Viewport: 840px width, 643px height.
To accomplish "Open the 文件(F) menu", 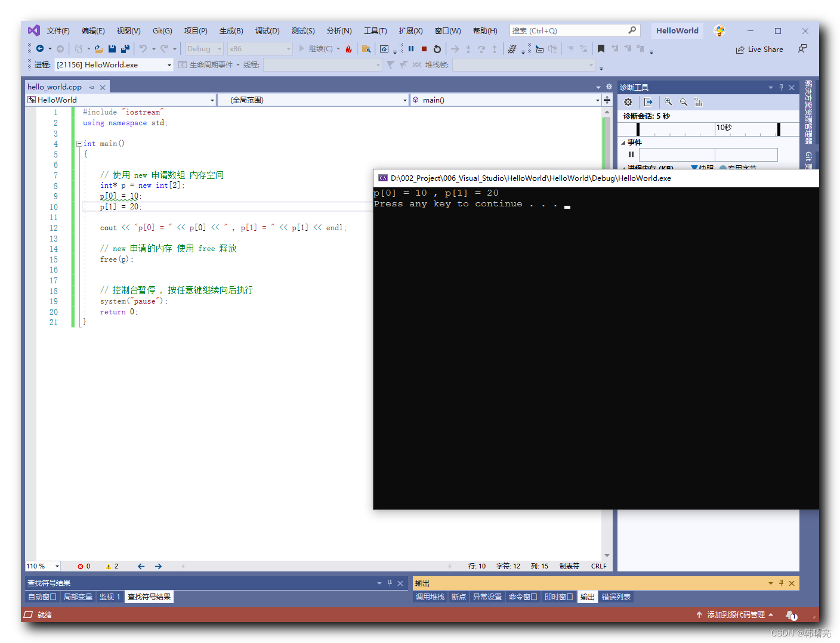I will click(x=58, y=31).
